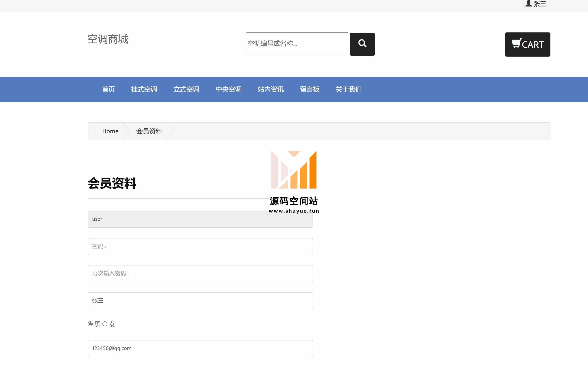
Task: Click the Home breadcrumb link
Action: point(110,131)
